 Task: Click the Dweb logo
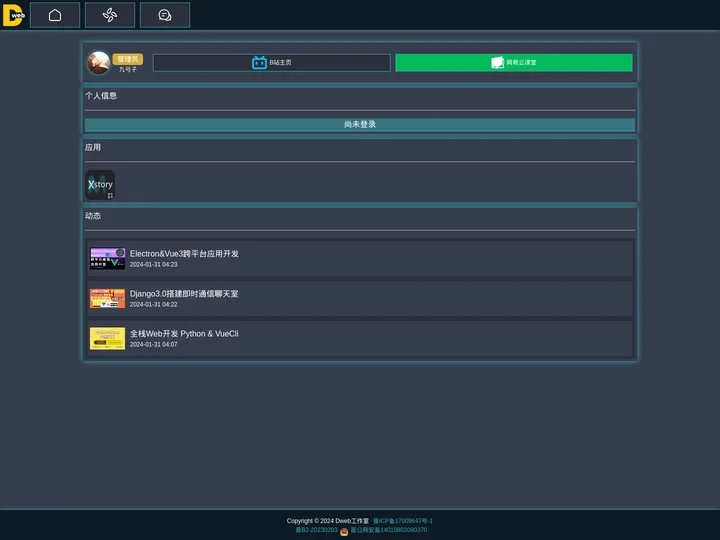13,15
